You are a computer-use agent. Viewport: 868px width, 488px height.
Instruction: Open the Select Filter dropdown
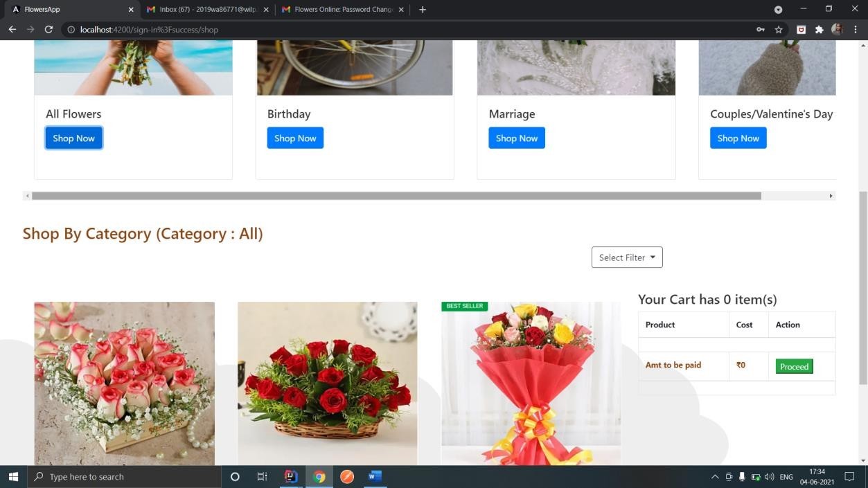pos(626,257)
